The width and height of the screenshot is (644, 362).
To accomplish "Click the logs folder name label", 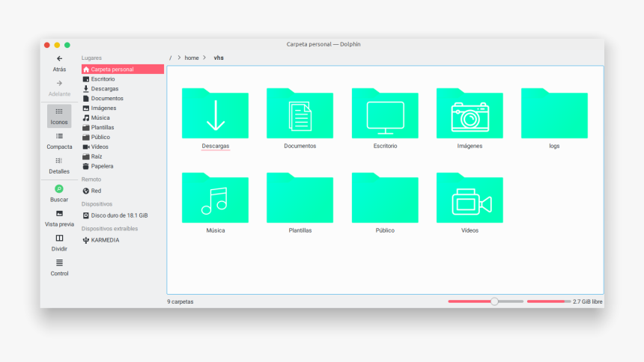I will (554, 146).
